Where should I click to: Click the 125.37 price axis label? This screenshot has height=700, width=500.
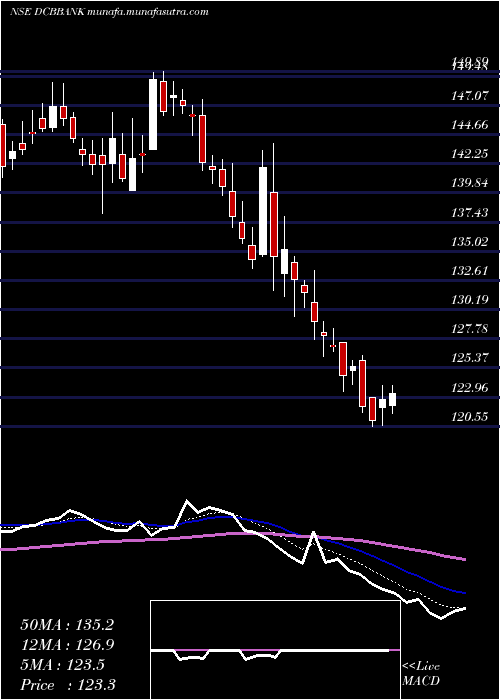pos(469,358)
